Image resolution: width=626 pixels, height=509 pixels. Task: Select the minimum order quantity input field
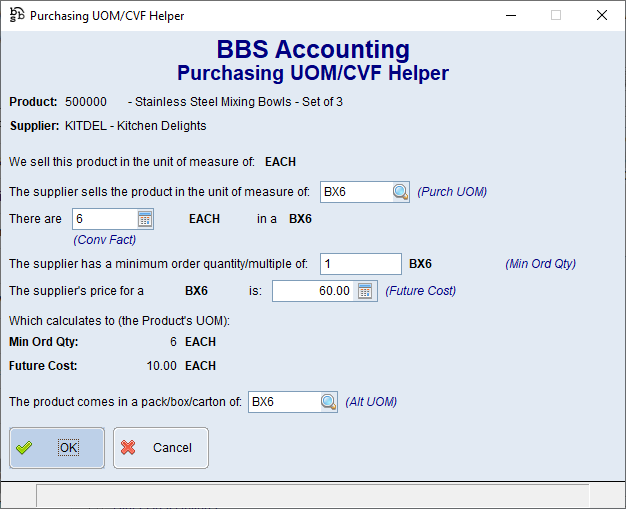pos(360,264)
